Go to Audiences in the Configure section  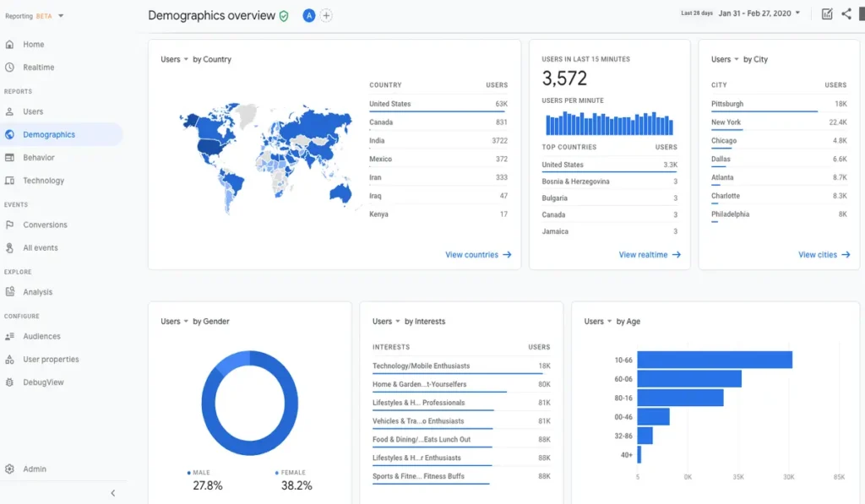[41, 337]
